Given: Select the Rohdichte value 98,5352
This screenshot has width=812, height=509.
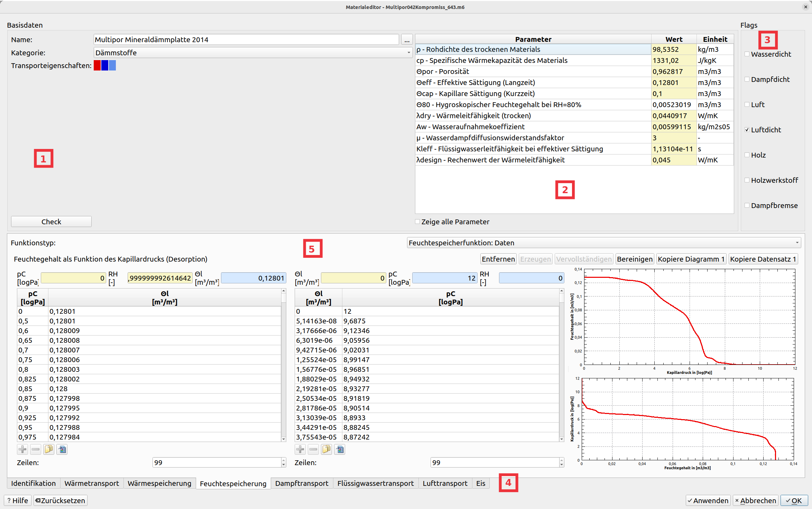Looking at the screenshot, I should [674, 49].
